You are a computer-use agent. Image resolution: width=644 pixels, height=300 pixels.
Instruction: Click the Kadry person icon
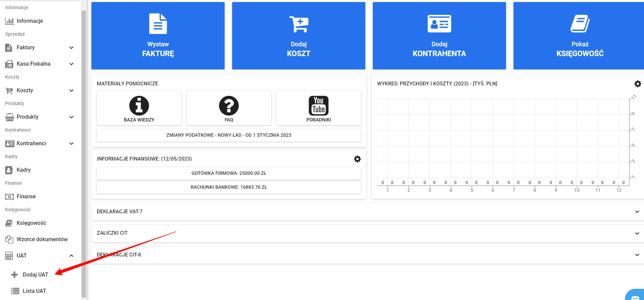coord(9,170)
